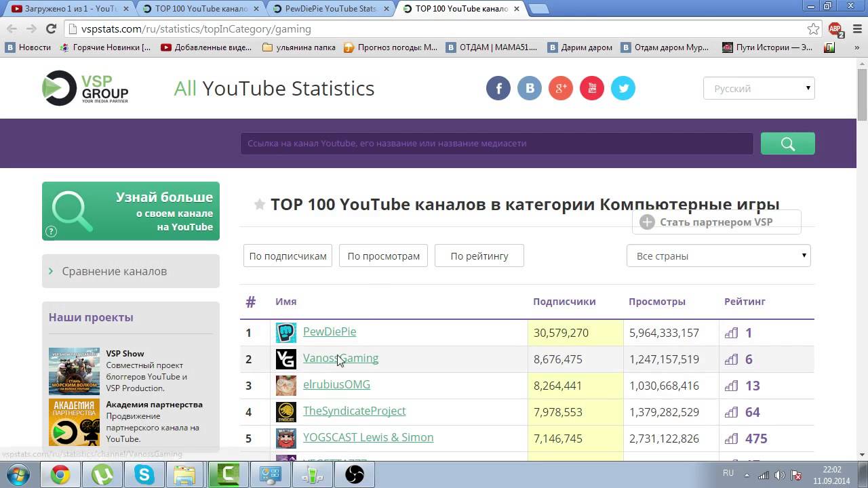868x488 pixels.
Task: Click the PewDiePie channel avatar
Action: (286, 333)
